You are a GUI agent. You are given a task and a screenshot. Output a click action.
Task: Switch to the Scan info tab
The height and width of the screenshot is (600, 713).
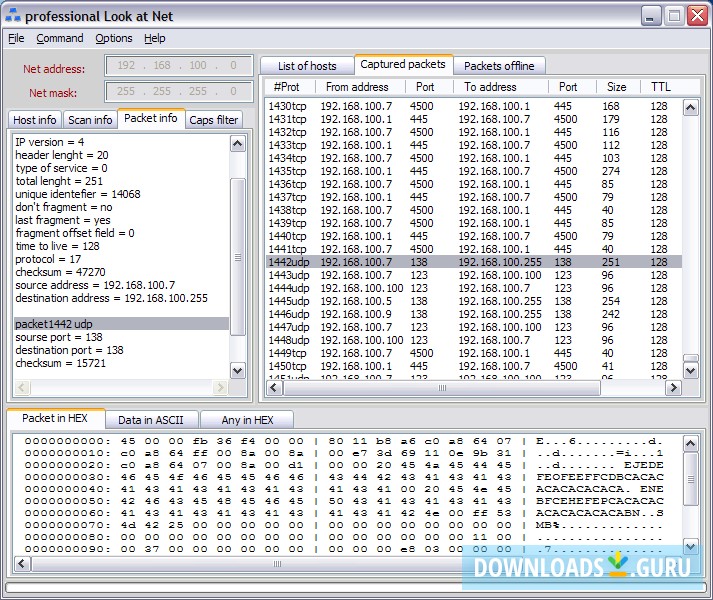click(90, 120)
